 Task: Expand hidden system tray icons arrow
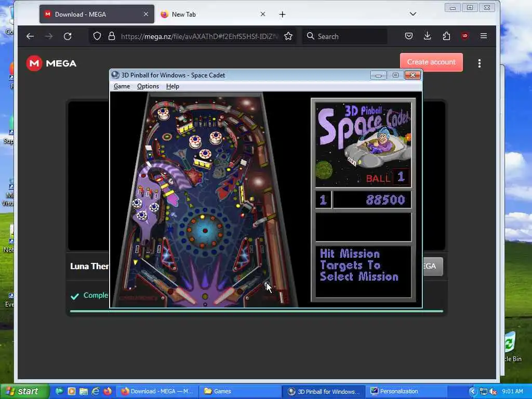click(x=473, y=392)
